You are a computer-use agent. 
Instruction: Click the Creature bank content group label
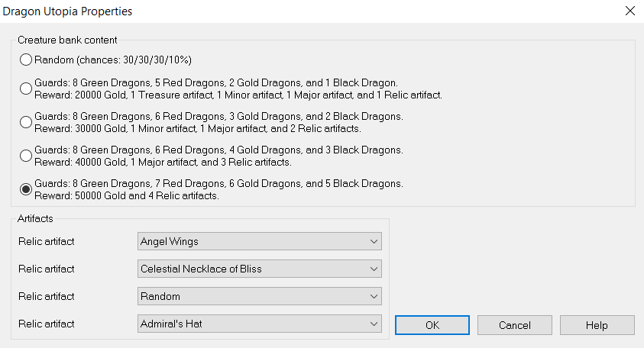[67, 40]
